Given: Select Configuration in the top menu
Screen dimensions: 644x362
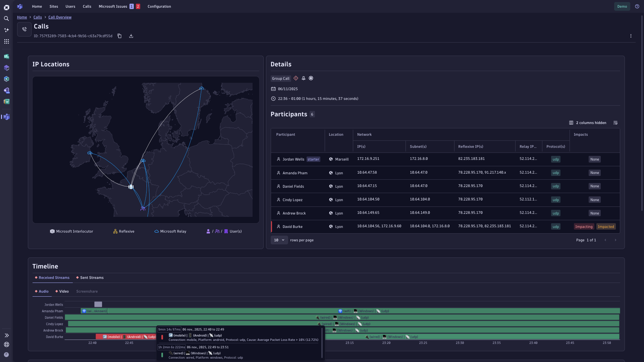Looking at the screenshot, I should (159, 6).
